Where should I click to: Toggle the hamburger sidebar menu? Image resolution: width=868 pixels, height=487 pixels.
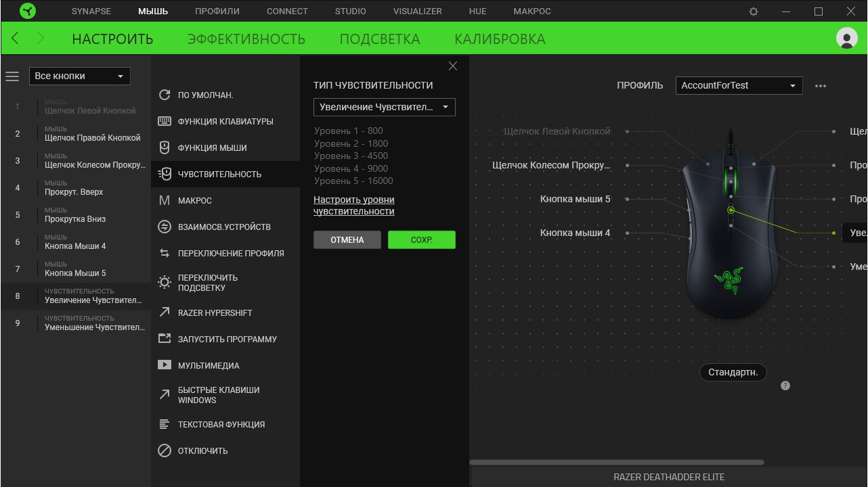click(12, 76)
